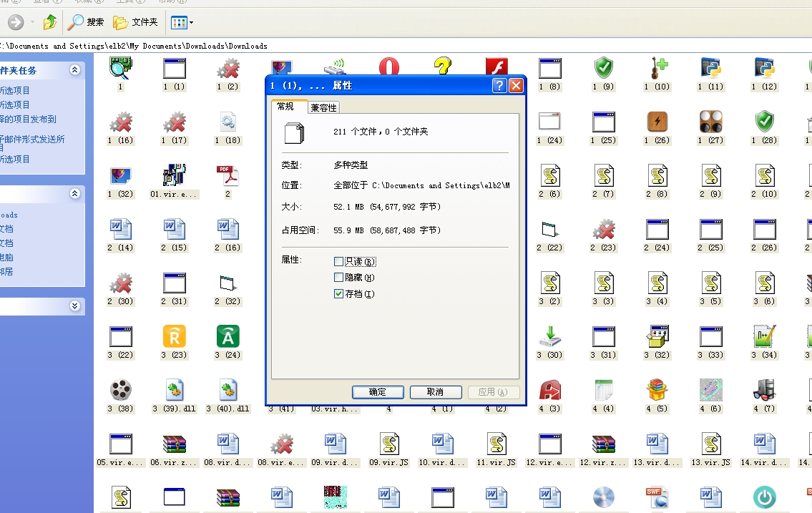The image size is (812, 513).
Task: Switch to the Compatibility (兼容性) tab
Action: 323,108
